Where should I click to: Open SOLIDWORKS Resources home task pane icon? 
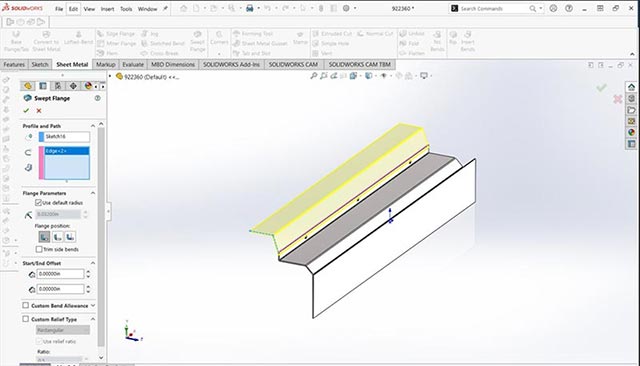pyautogui.click(x=631, y=87)
